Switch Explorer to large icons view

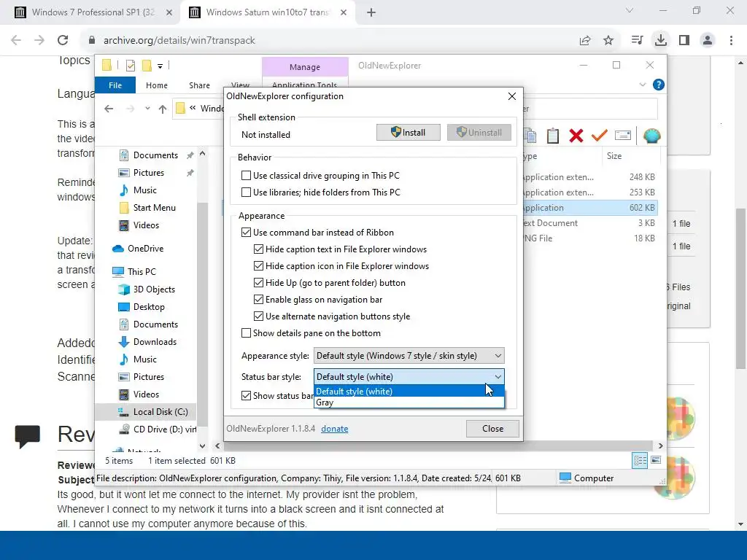pyautogui.click(x=656, y=460)
